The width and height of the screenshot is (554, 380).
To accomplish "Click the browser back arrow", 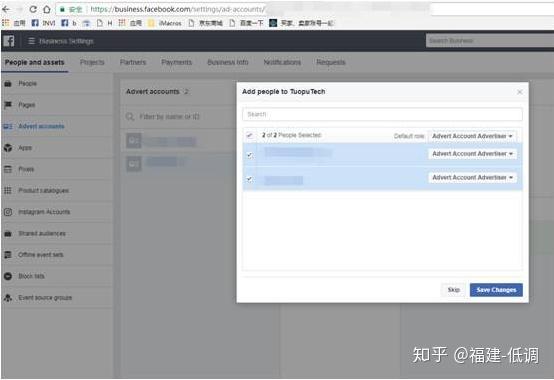I will [6, 10].
